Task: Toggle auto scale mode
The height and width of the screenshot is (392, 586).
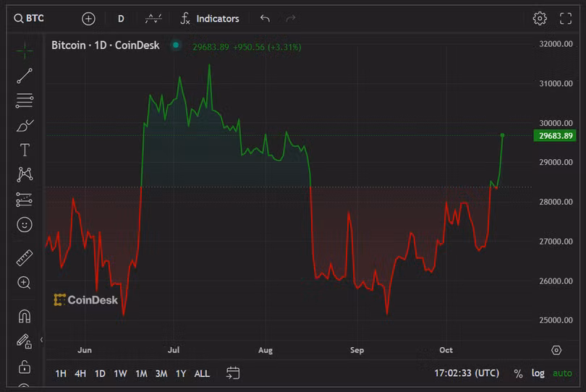Action: tap(562, 373)
